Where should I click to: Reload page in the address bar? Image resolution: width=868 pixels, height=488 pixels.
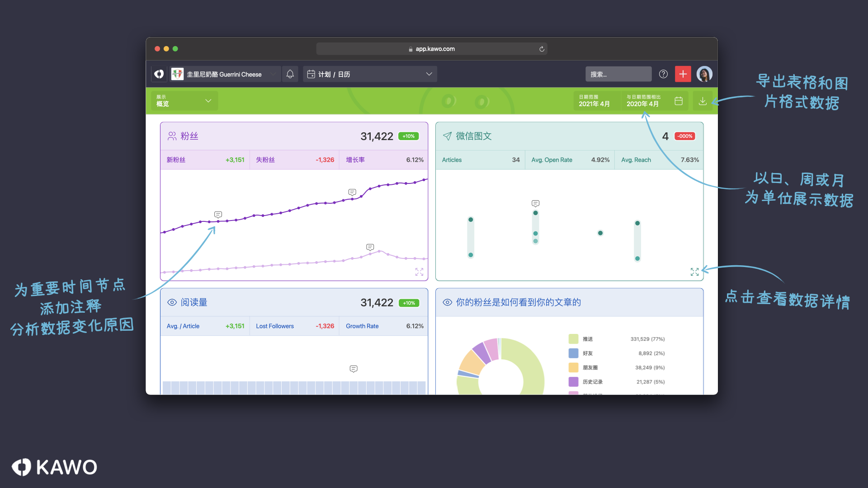click(542, 49)
